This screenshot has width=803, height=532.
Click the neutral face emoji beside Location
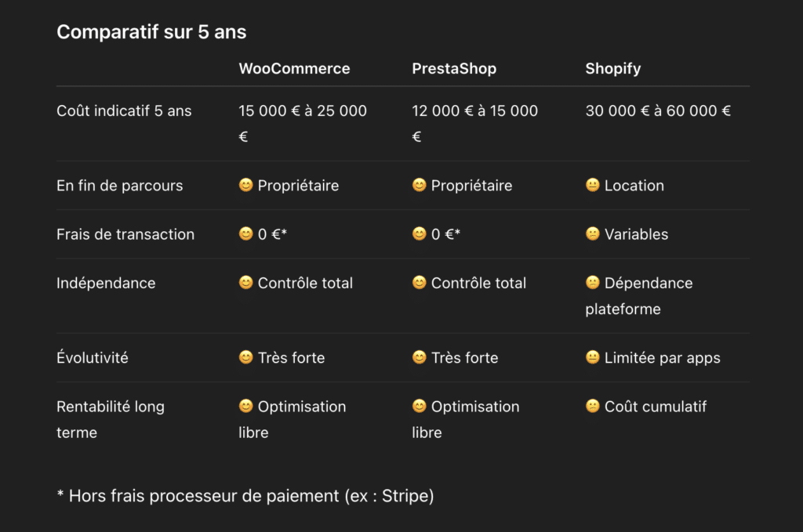coord(593,186)
